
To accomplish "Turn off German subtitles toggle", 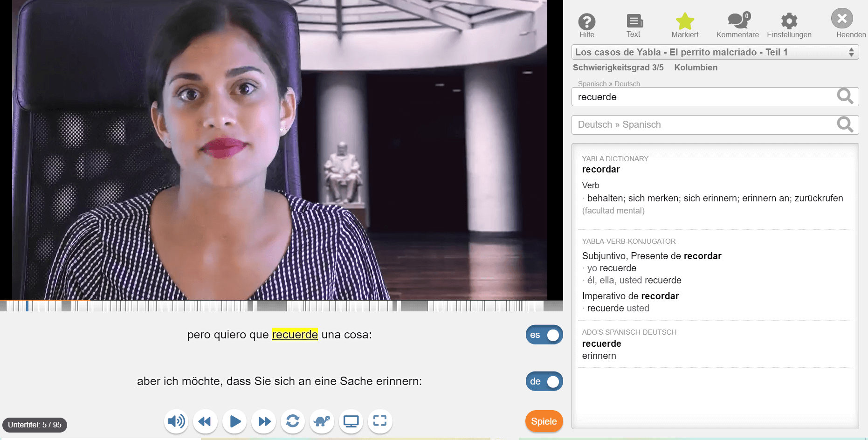I will (544, 381).
